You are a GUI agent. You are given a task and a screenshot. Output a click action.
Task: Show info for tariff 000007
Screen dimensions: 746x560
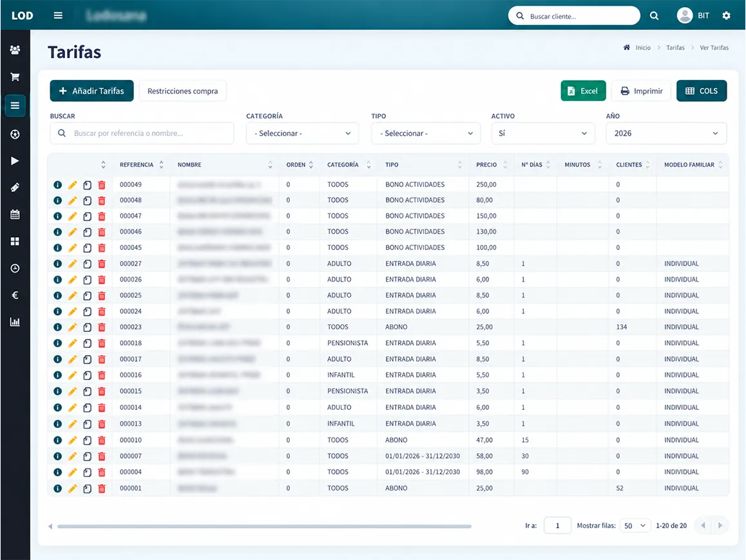(x=57, y=456)
